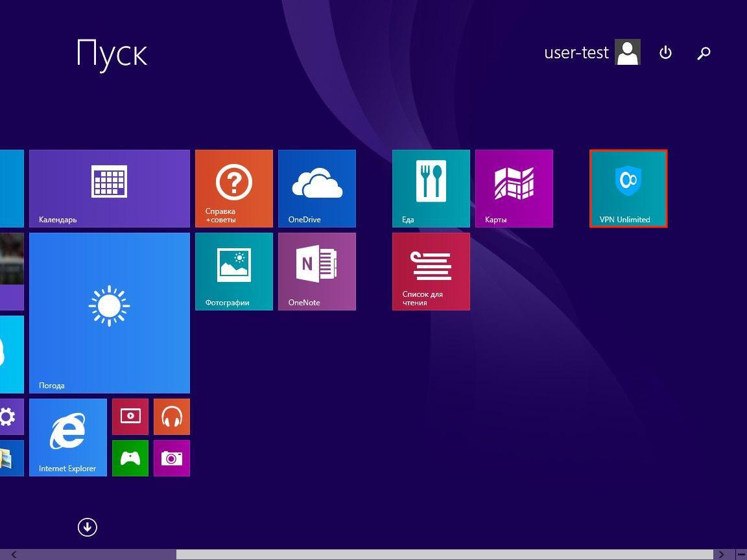The image size is (747, 560).
Task: Open the OneDrive cloud tile
Action: point(316,189)
